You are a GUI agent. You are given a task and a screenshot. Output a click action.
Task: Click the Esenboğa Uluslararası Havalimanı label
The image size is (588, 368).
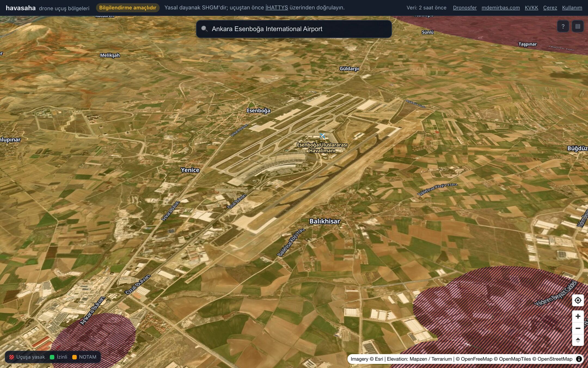(322, 148)
